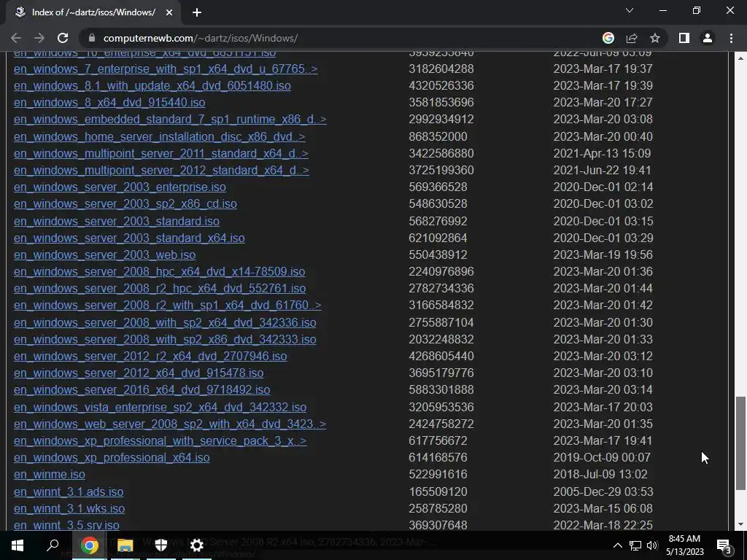This screenshot has height=560, width=747.
Task: Download en_windows_server_2003_standard.iso
Action: pyautogui.click(x=117, y=222)
